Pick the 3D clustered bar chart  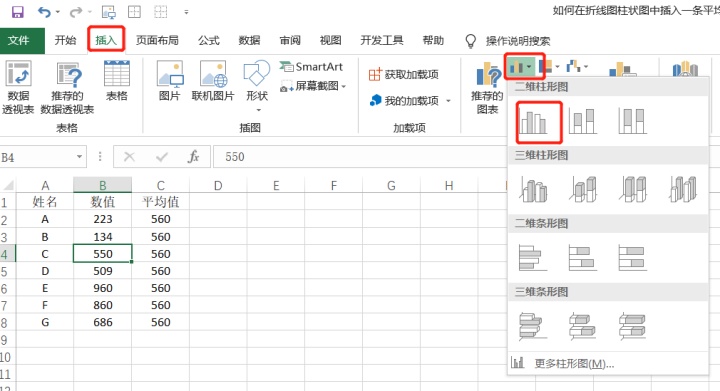click(533, 326)
